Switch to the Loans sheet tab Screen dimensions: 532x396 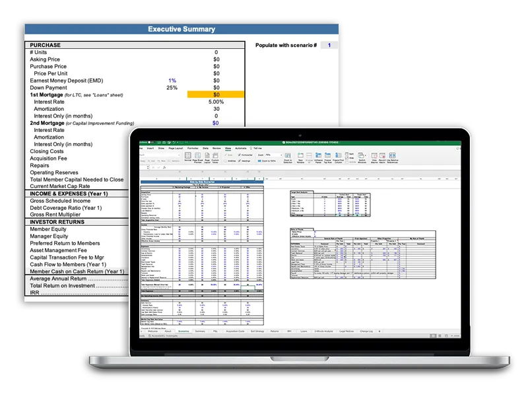pyautogui.click(x=304, y=331)
